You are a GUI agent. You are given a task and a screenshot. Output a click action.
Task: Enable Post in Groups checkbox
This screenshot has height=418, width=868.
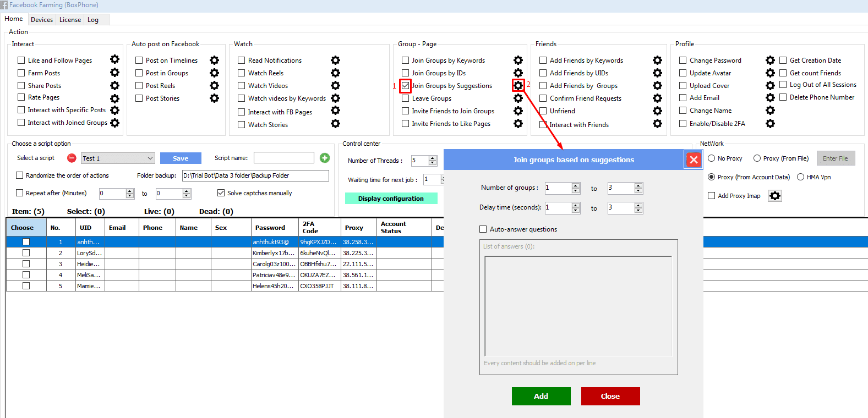point(139,73)
